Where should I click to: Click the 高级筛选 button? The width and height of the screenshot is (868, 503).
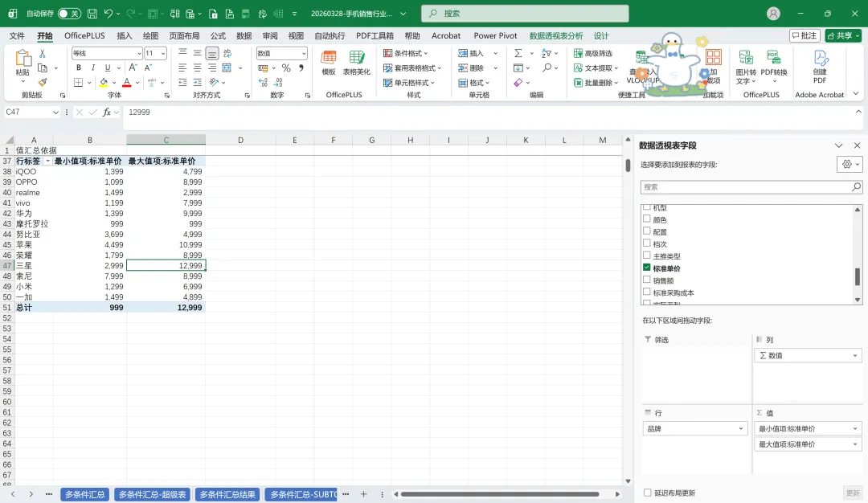pos(593,53)
